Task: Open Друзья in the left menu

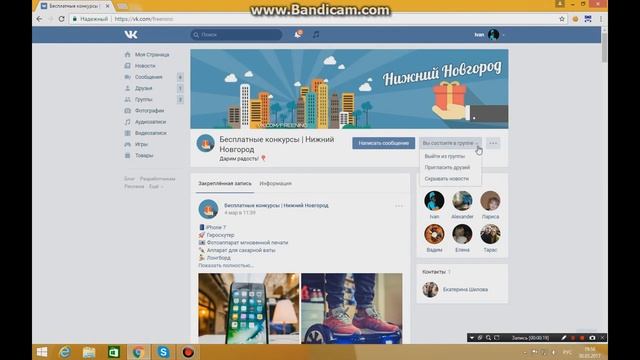Action: tap(143, 88)
